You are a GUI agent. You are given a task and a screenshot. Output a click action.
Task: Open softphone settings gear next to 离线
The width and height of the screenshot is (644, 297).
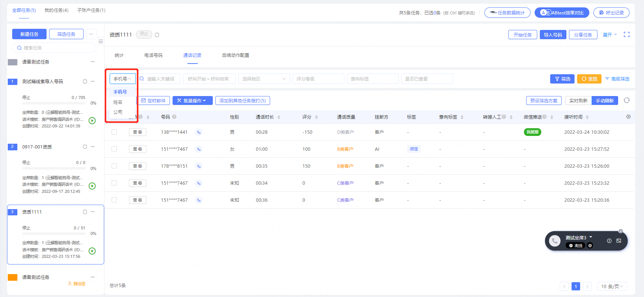[x=590, y=246]
